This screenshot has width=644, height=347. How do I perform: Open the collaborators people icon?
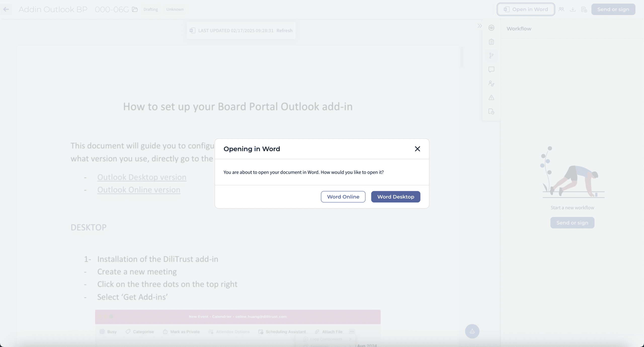(561, 9)
